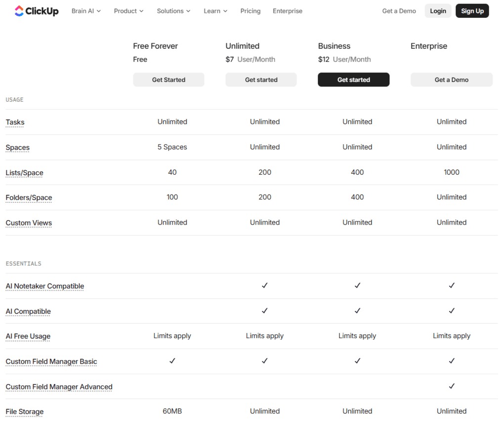
Task: Open the Lists/Space feature link
Action: tap(24, 173)
